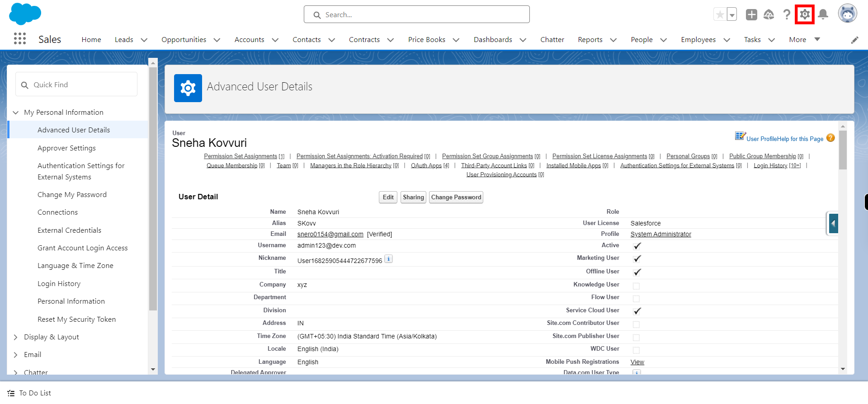Click the sidebar scroll down arrow
868x404 pixels.
(153, 370)
